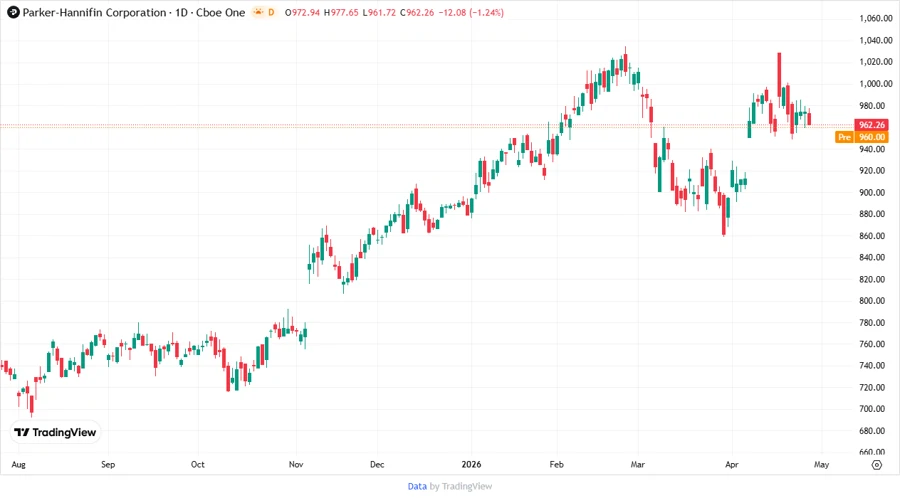This screenshot has width=900, height=498.
Task: Click the Dec label on time axis
Action: tap(377, 465)
